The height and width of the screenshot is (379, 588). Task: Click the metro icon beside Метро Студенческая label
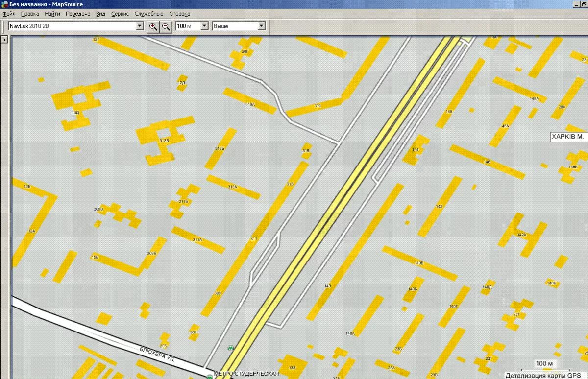coord(210,376)
